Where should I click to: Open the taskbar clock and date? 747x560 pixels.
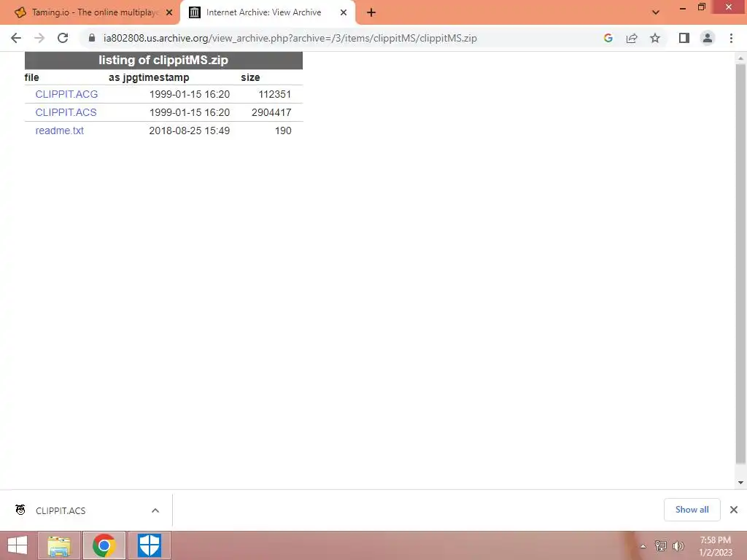715,546
